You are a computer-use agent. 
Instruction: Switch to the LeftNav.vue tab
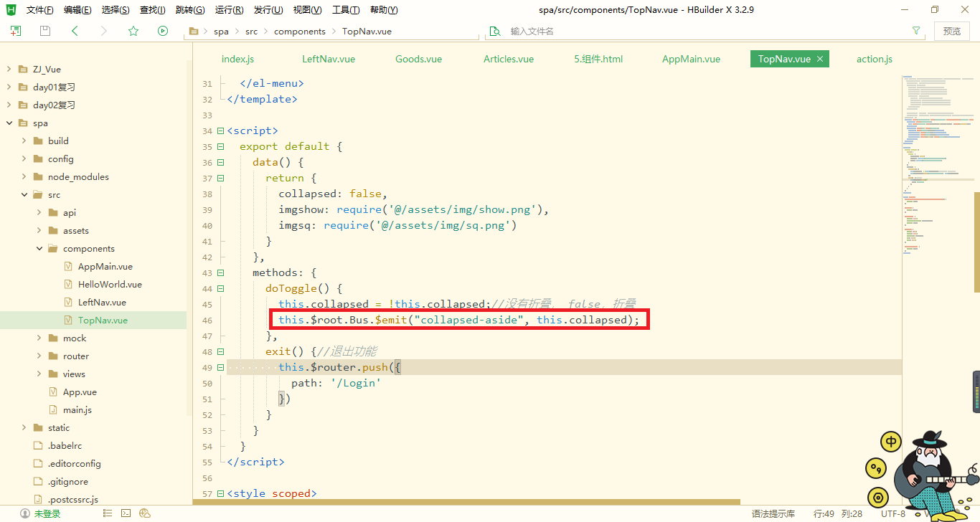[329, 59]
